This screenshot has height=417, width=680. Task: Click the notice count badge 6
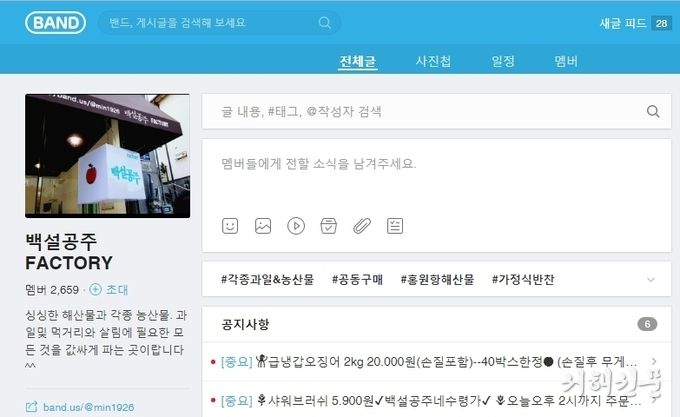point(647,324)
